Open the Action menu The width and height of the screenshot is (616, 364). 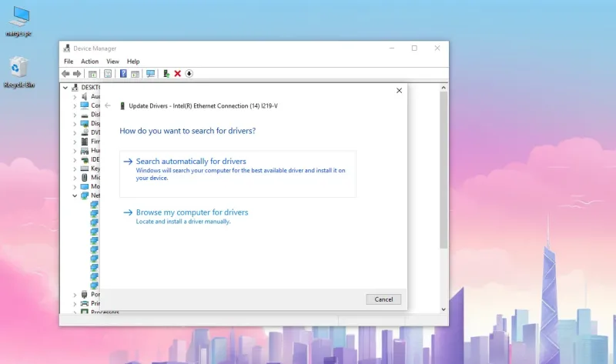[89, 62]
